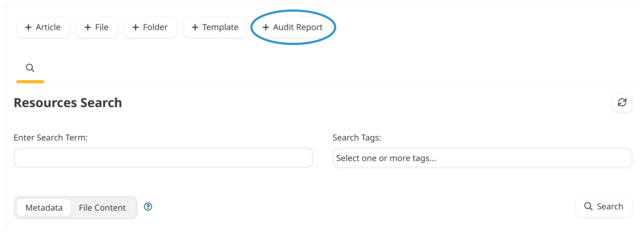Create a new Folder

[150, 27]
